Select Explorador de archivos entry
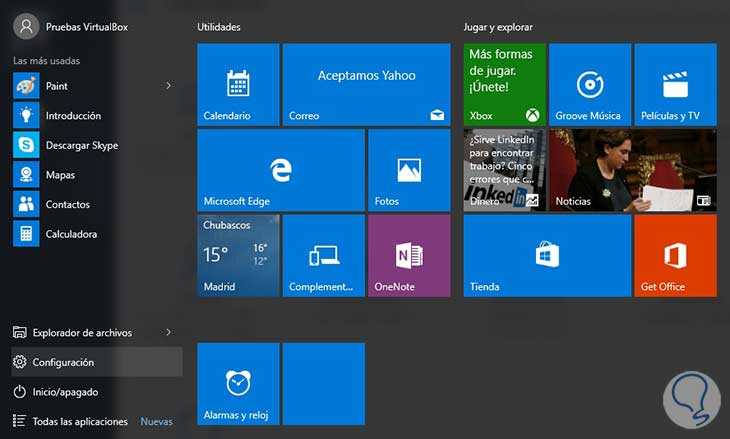 [x=97, y=332]
